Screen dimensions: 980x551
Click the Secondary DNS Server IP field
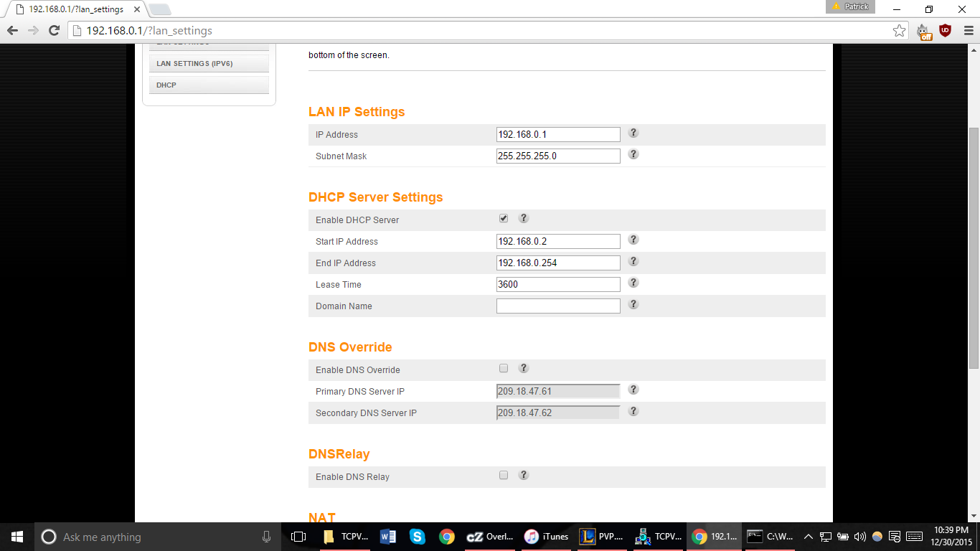(558, 413)
